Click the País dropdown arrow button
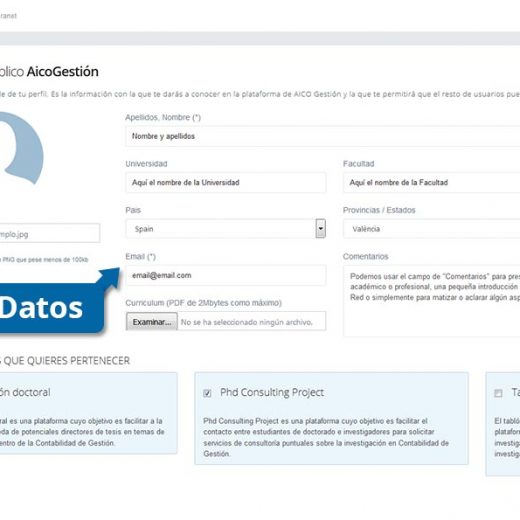This screenshot has height=520, width=520. [320, 229]
